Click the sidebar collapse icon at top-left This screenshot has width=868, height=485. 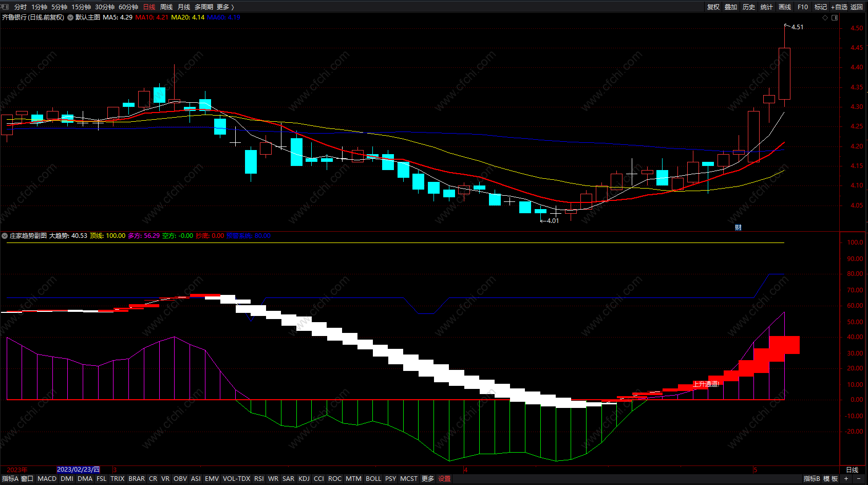[5, 7]
